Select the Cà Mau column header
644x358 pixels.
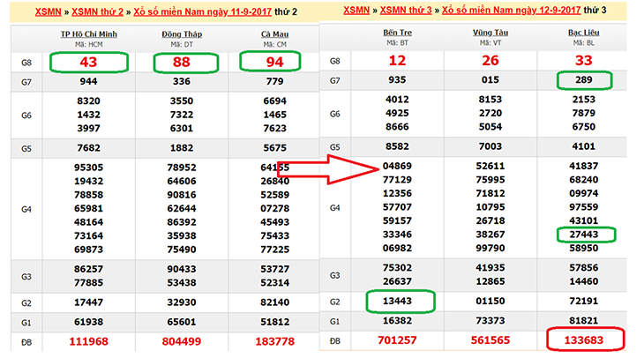click(275, 34)
